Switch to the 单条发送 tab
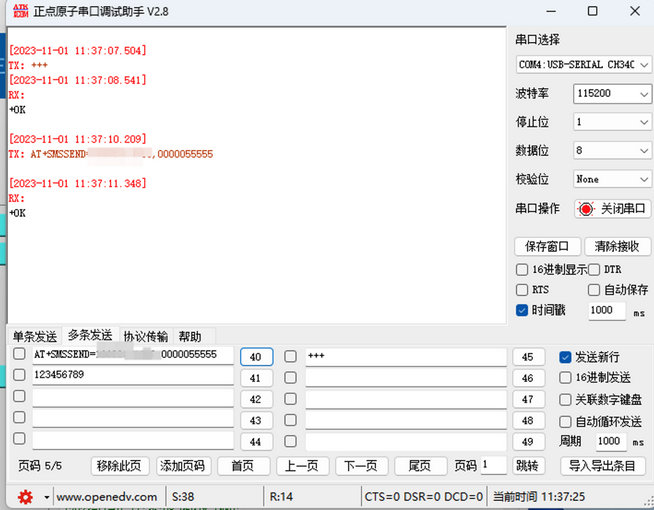Screen dimensions: 654x510 click(x=35, y=336)
